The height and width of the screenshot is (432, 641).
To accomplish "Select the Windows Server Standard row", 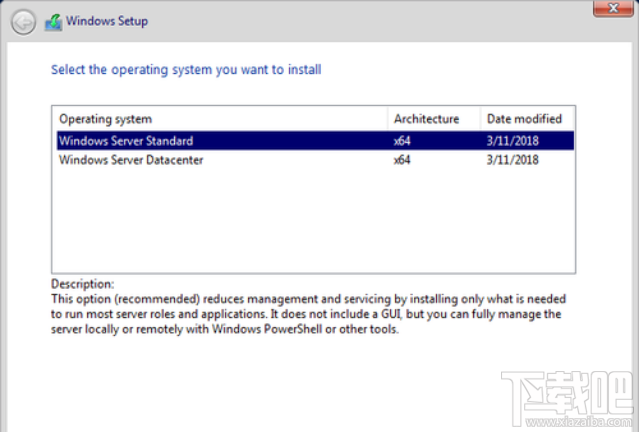I will click(x=315, y=141).
